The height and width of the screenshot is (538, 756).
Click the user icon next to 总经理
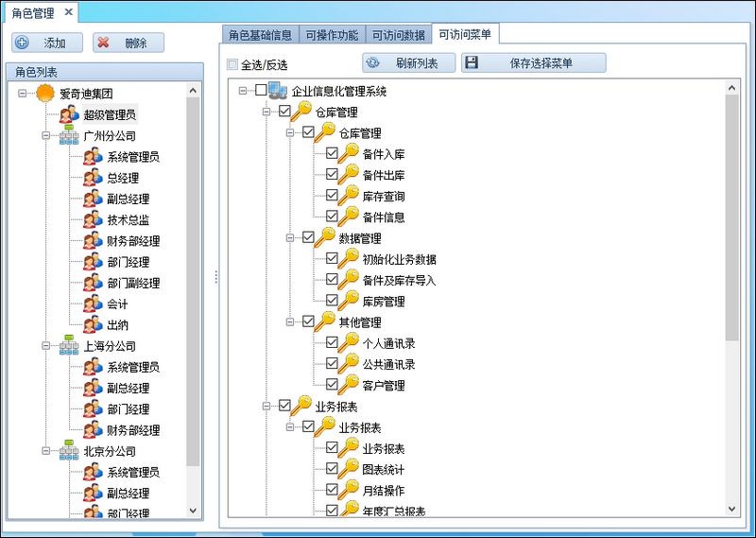[x=93, y=178]
